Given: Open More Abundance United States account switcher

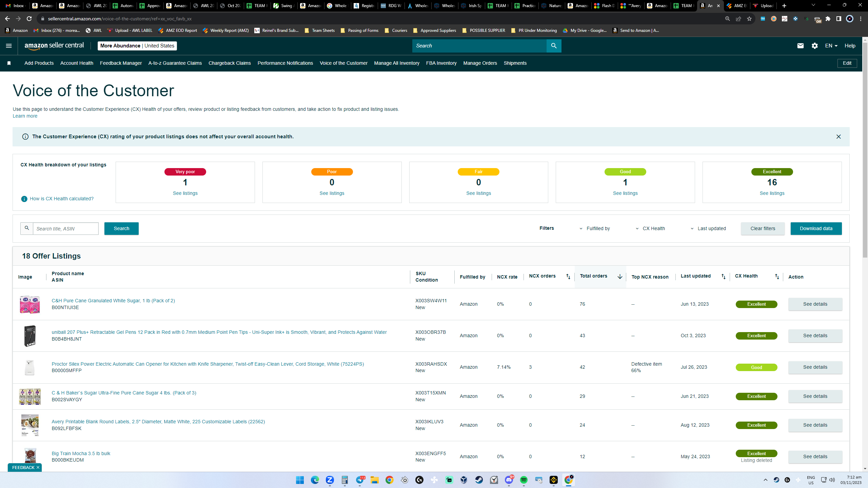Looking at the screenshot, I should (x=137, y=46).
